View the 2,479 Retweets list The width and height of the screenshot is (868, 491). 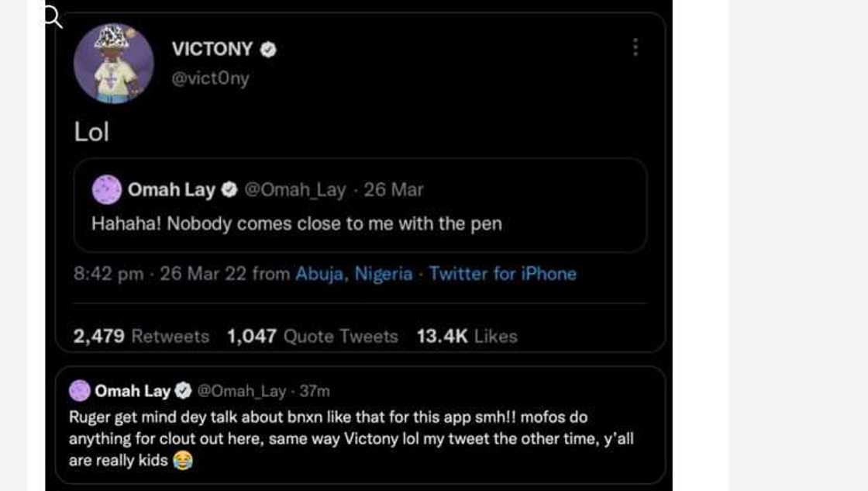139,336
